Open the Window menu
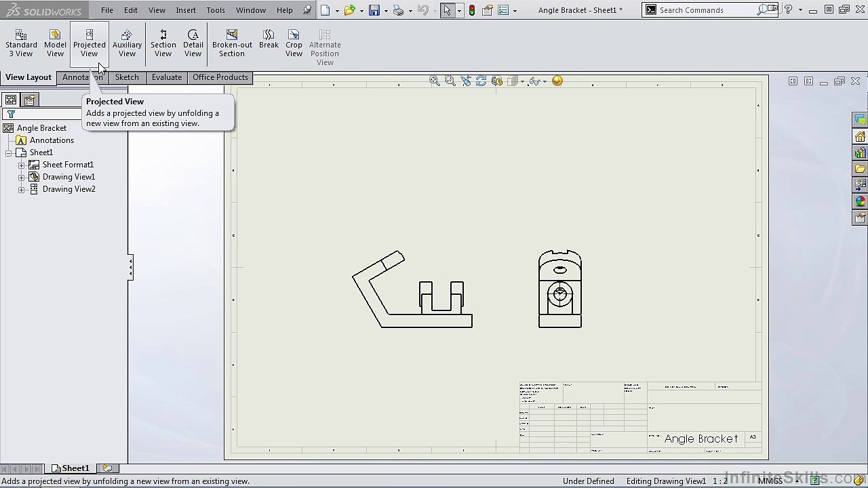 [x=251, y=10]
